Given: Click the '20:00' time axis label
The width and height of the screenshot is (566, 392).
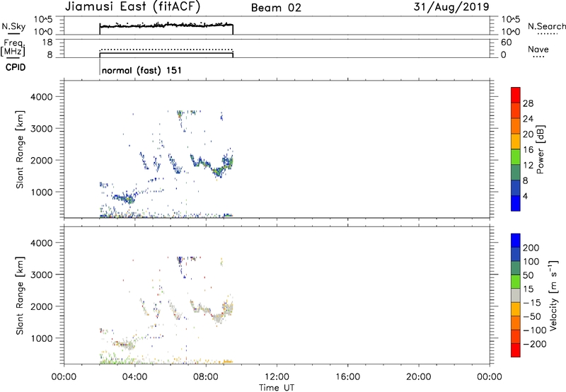Looking at the screenshot, I should pos(419,377).
